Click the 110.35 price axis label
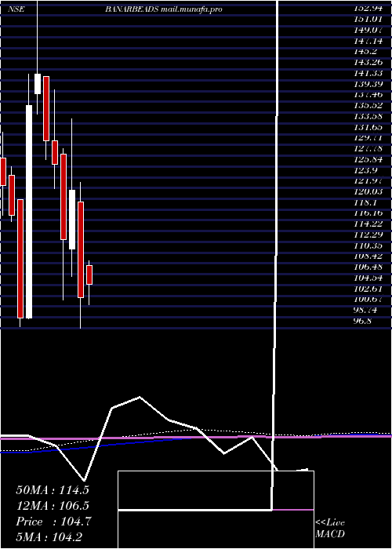Screen dimensions: 392x549 tap(367, 245)
